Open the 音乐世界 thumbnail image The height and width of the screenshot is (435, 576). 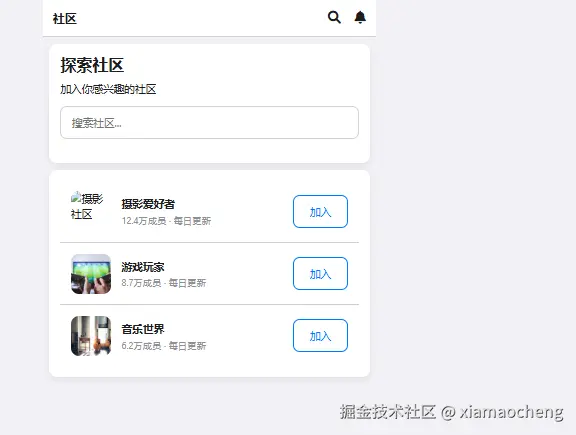click(x=91, y=336)
